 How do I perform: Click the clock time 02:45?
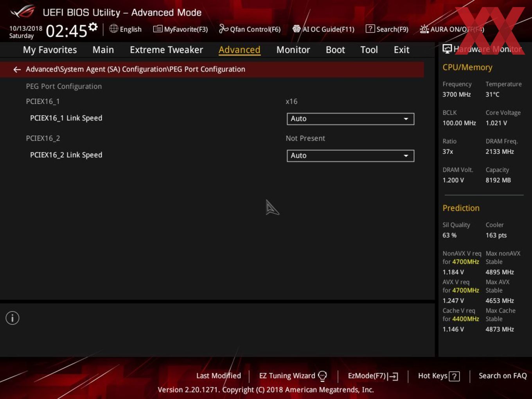click(x=66, y=31)
